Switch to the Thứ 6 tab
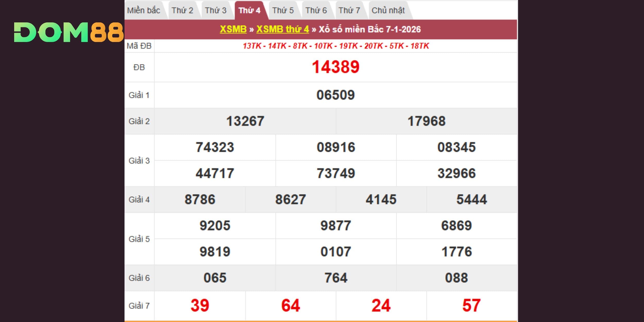The height and width of the screenshot is (322, 644). click(316, 10)
